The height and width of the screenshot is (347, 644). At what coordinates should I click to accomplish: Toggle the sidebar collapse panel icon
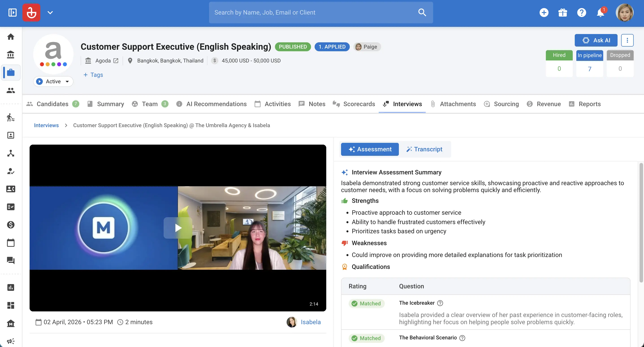[12, 13]
